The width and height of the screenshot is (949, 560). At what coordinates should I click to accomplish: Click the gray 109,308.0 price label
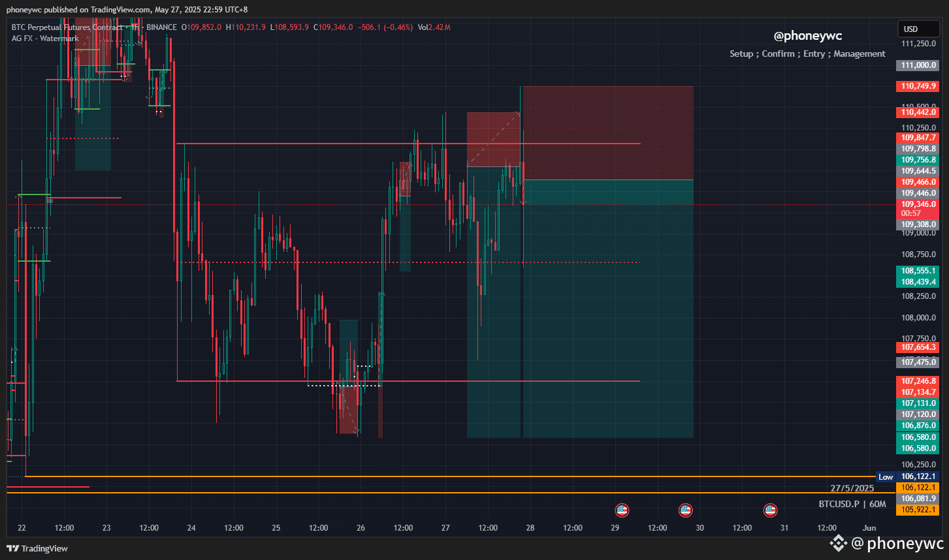coord(918,225)
